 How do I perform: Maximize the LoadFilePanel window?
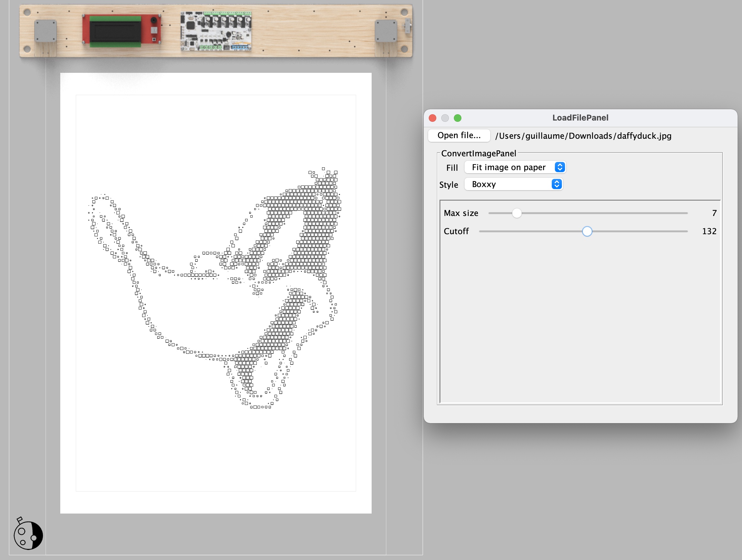[458, 118]
